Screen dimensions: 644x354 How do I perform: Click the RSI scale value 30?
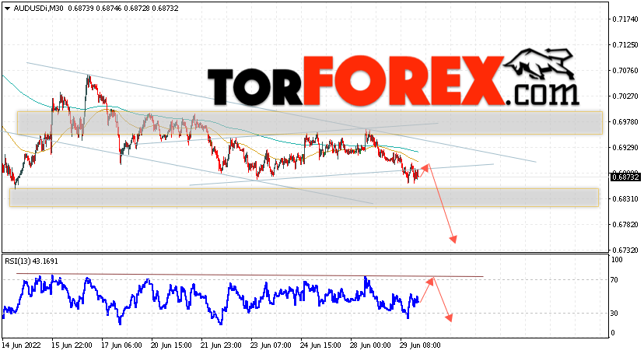[614, 314]
